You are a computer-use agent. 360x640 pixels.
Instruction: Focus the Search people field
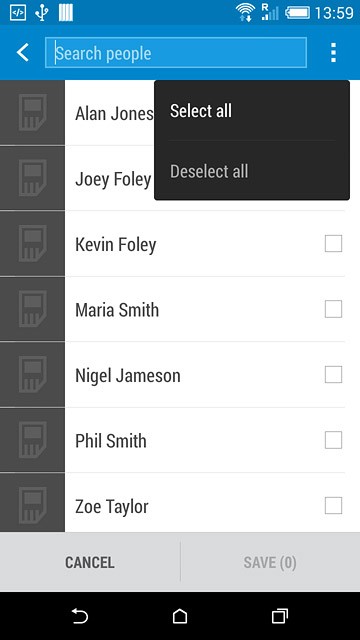176,53
